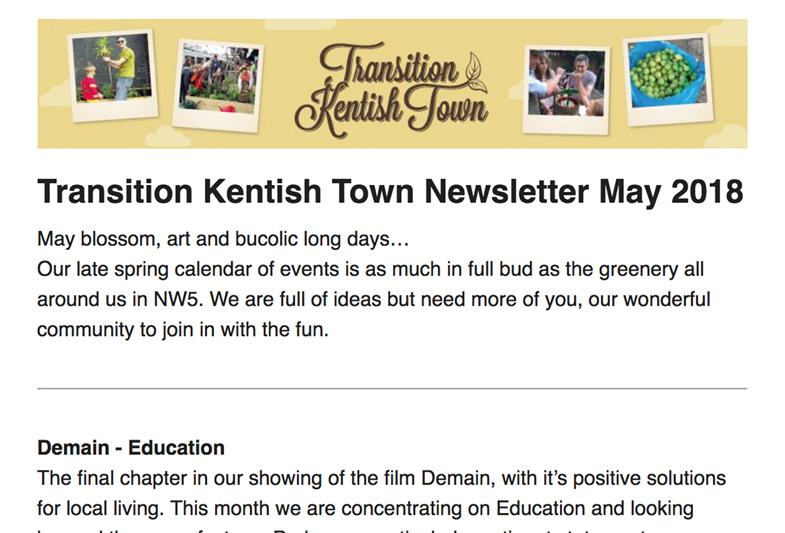This screenshot has width=785, height=533.
Task: Click the Transition Kentish Town script logo
Action: coord(391,90)
